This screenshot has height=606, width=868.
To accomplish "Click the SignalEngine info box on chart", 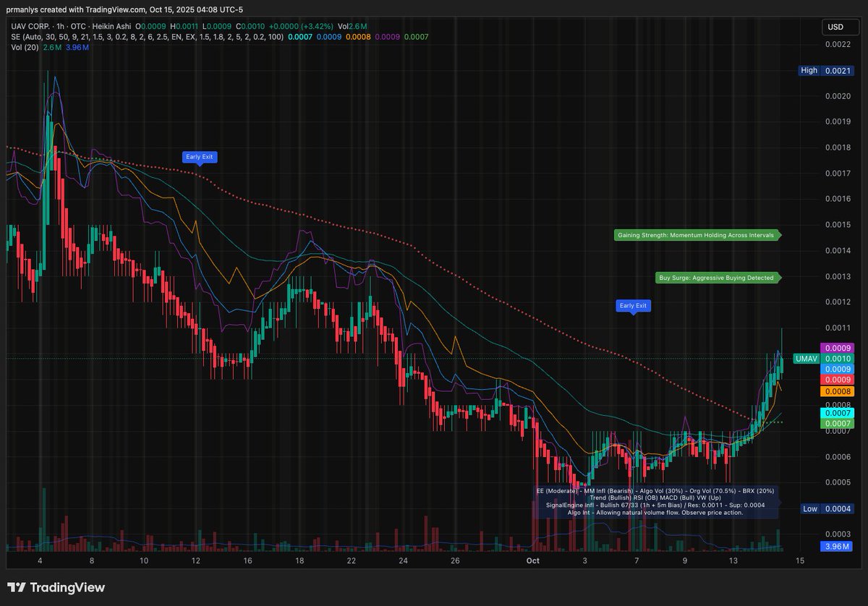I will [x=657, y=501].
